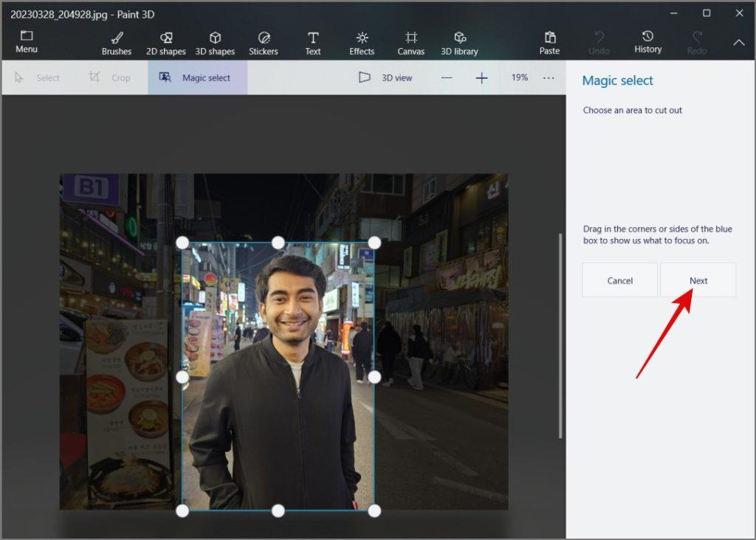The image size is (756, 540).
Task: Open the History panel
Action: [647, 42]
